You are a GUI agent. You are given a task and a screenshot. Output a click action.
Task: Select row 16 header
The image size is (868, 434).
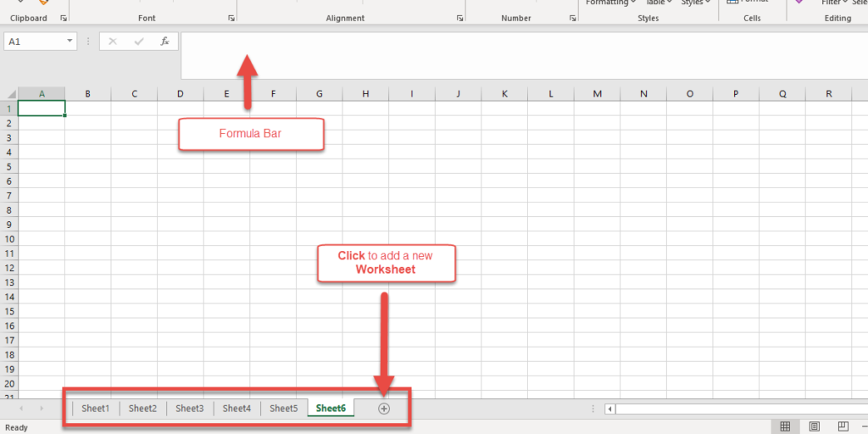[8, 325]
